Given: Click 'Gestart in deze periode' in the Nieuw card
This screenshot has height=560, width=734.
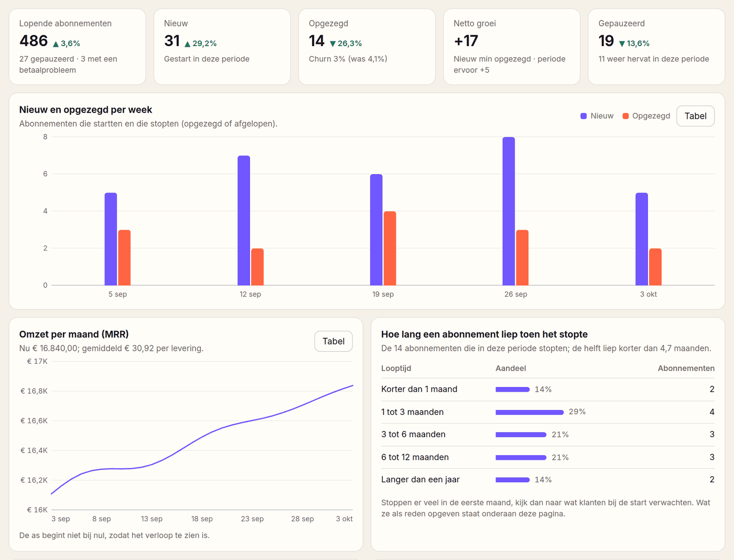Looking at the screenshot, I should [207, 59].
